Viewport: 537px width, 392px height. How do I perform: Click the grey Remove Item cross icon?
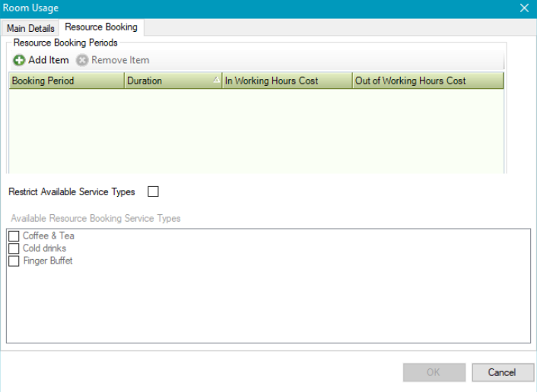tap(82, 61)
